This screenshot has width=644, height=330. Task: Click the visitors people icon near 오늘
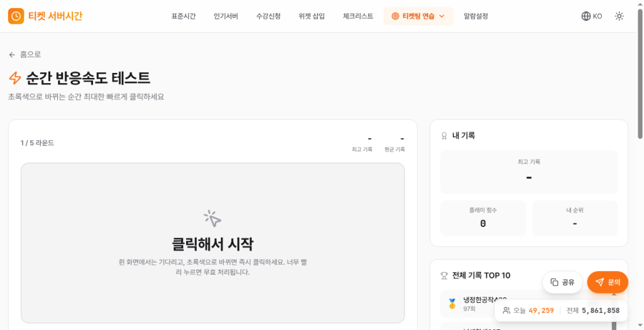(506, 311)
